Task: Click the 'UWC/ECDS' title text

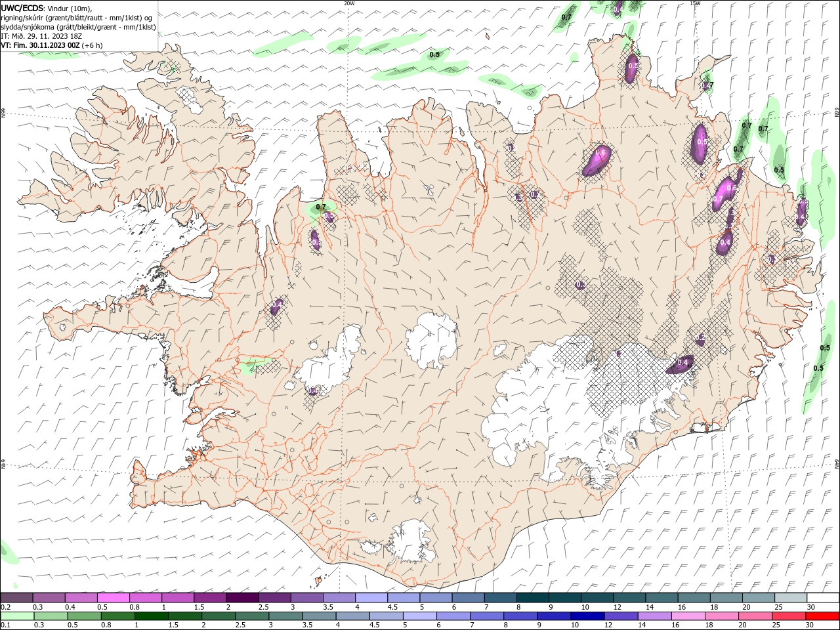Action: click(22, 8)
